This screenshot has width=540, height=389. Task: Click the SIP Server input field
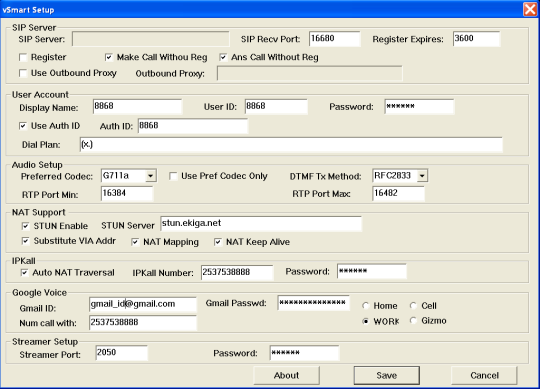click(150, 39)
